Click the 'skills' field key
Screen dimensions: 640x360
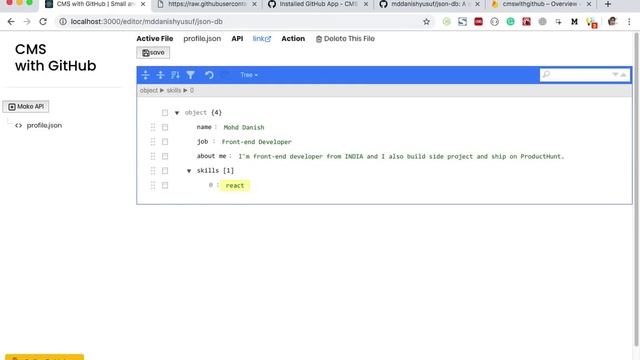(208, 171)
